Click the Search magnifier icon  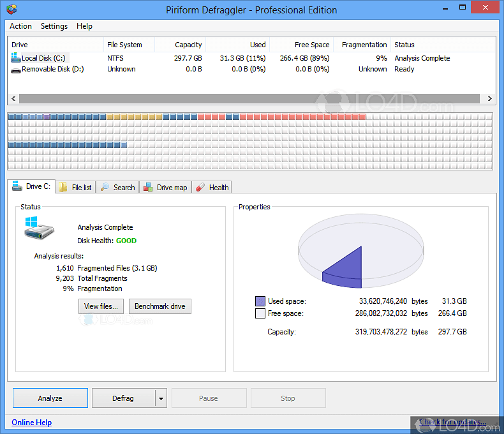(105, 187)
